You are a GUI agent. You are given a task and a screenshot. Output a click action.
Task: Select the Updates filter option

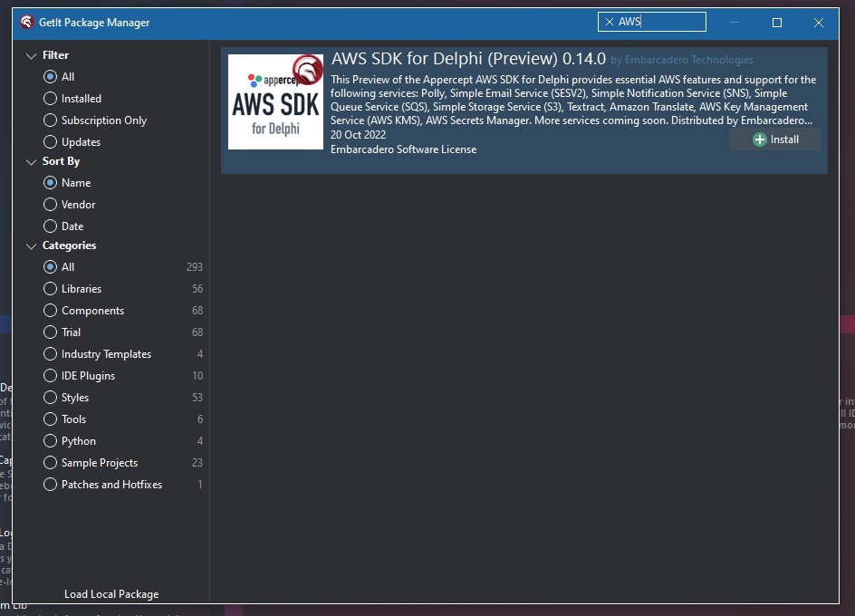pyautogui.click(x=72, y=142)
